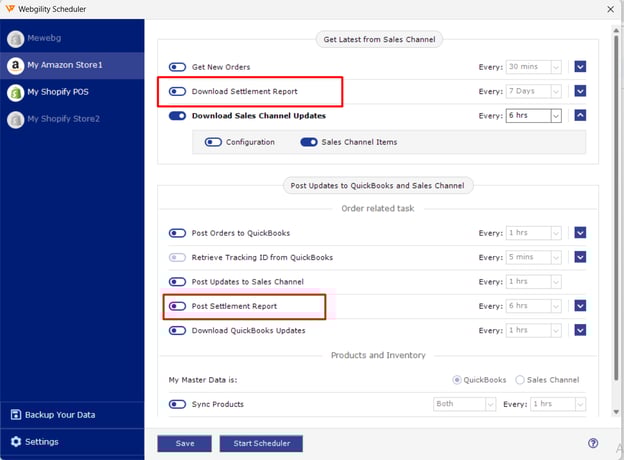Open interval dropdown for Sync Products
Viewport: 624px width, 460px height.
pyautogui.click(x=558, y=404)
